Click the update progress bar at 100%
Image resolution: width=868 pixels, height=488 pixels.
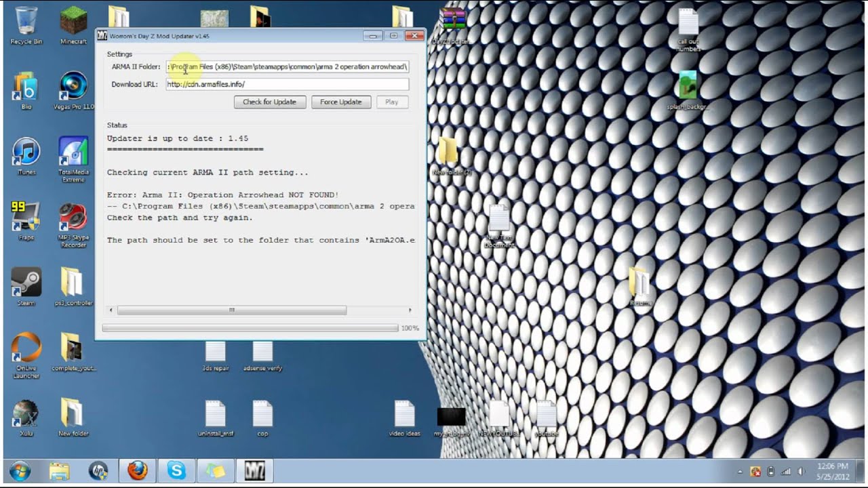click(250, 328)
